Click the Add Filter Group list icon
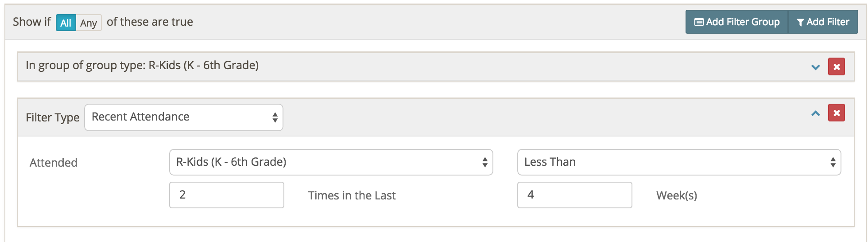 coord(699,22)
